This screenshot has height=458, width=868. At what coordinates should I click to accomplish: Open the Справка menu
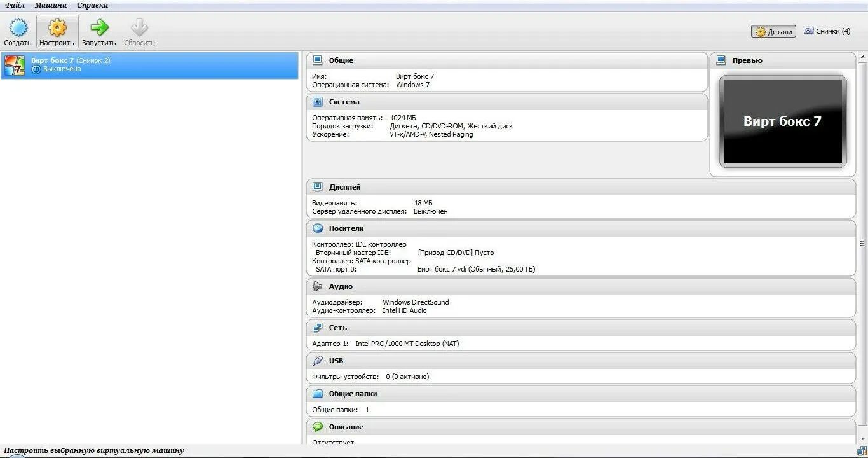click(92, 5)
